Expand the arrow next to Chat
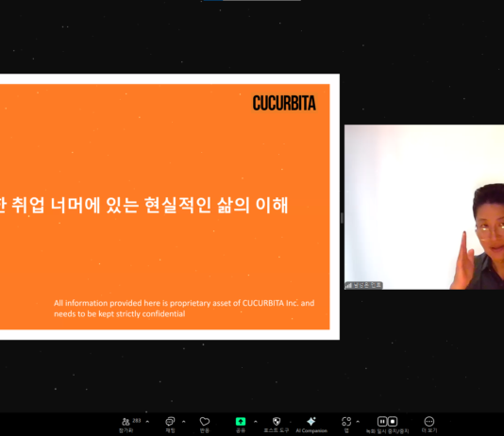 tap(183, 421)
